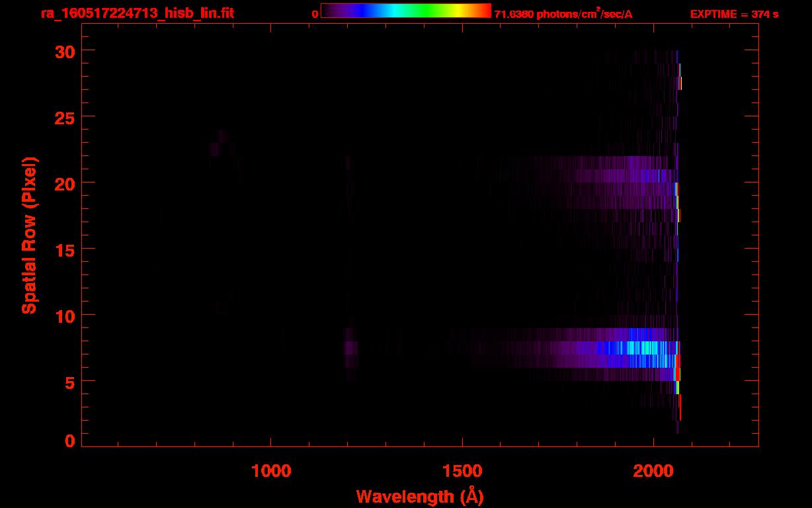Click the color bar minimum value 0
Viewport: 812px width, 508px height.
coord(315,14)
